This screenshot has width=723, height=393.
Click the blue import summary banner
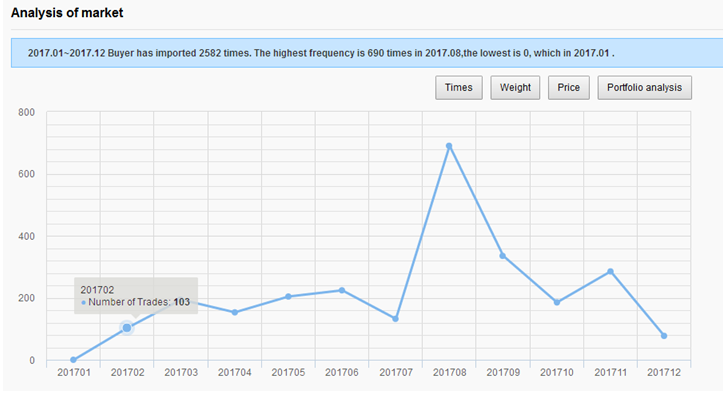[367, 53]
